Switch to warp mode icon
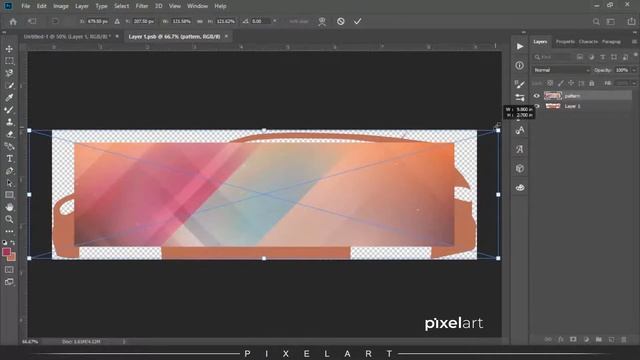640x360 pixels. pos(322,21)
